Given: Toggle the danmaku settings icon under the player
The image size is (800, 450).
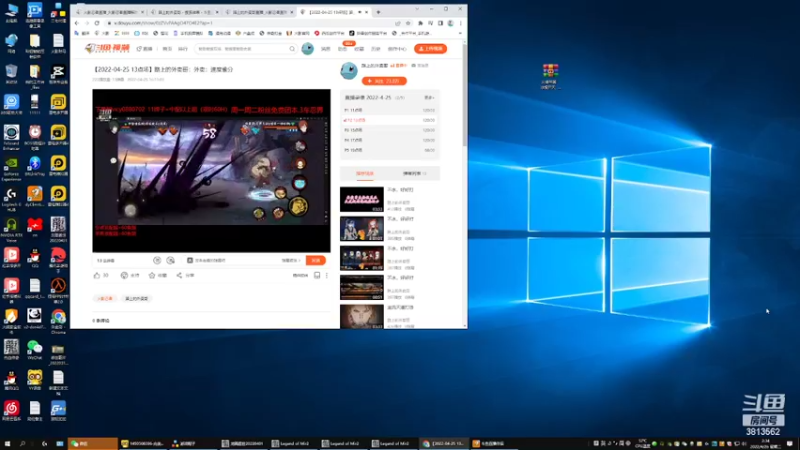Looking at the screenshot, I should (170, 261).
